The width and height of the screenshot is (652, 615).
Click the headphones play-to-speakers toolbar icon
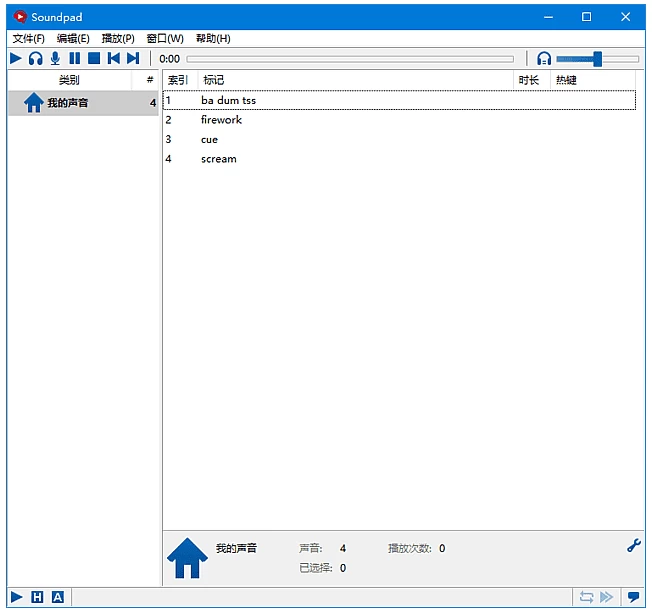(x=36, y=59)
